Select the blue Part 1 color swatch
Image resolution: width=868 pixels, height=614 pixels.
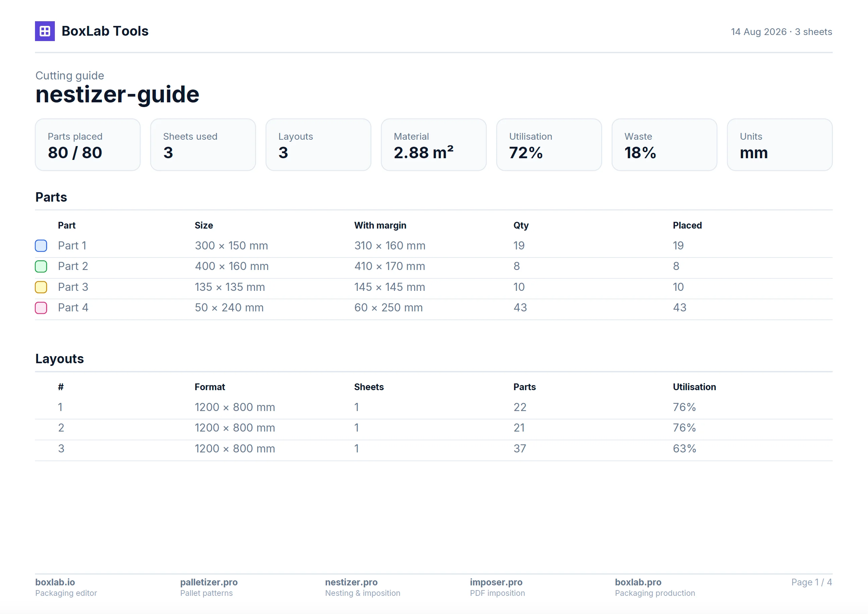click(x=41, y=245)
